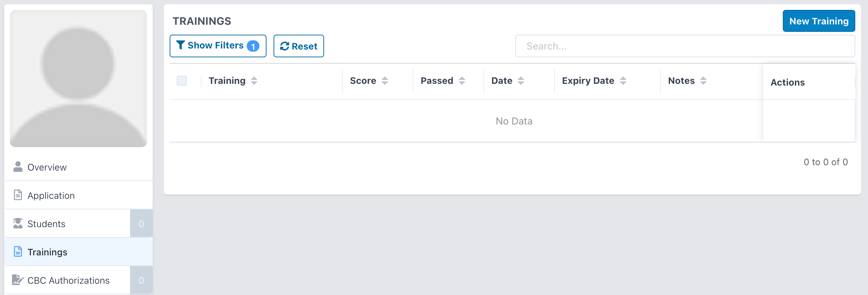
Task: Sort by Passed column arrows
Action: 462,81
